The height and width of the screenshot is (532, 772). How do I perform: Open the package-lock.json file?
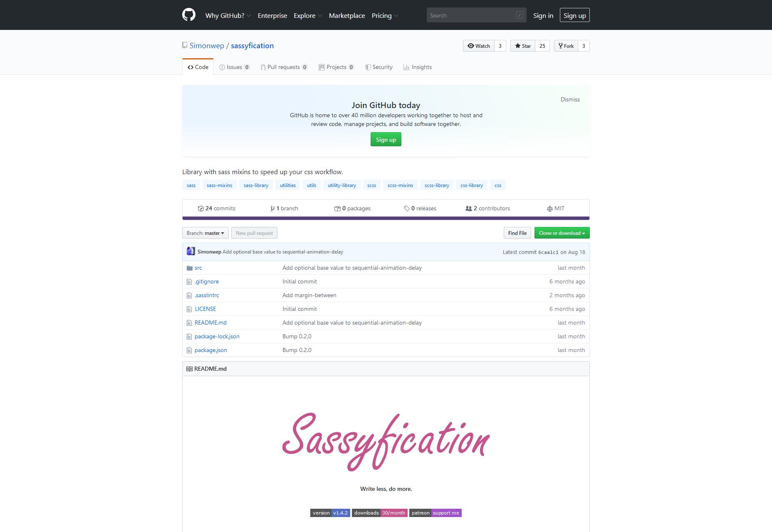[x=217, y=336]
